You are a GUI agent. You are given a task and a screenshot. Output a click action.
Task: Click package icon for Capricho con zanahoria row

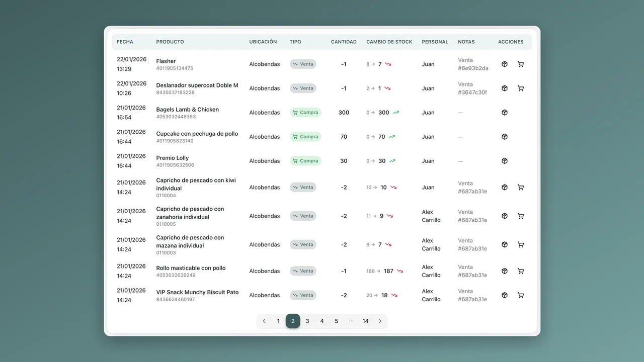pos(505,216)
